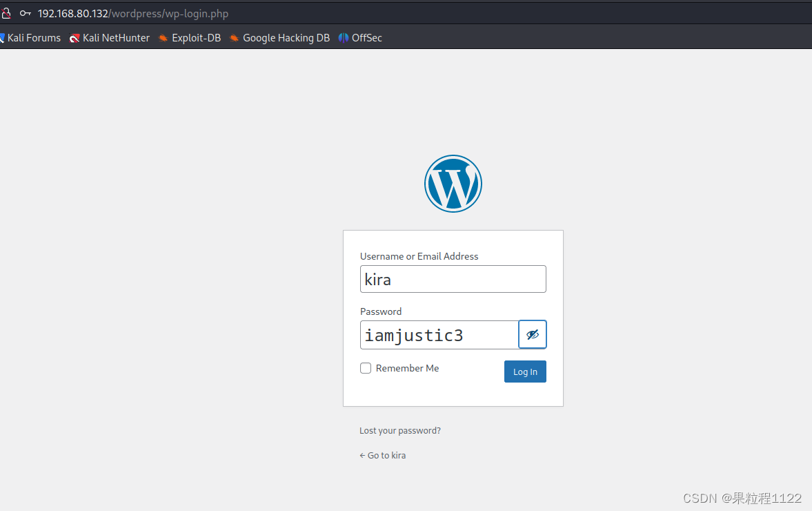Open the Kali NetHunter bookmark

110,38
